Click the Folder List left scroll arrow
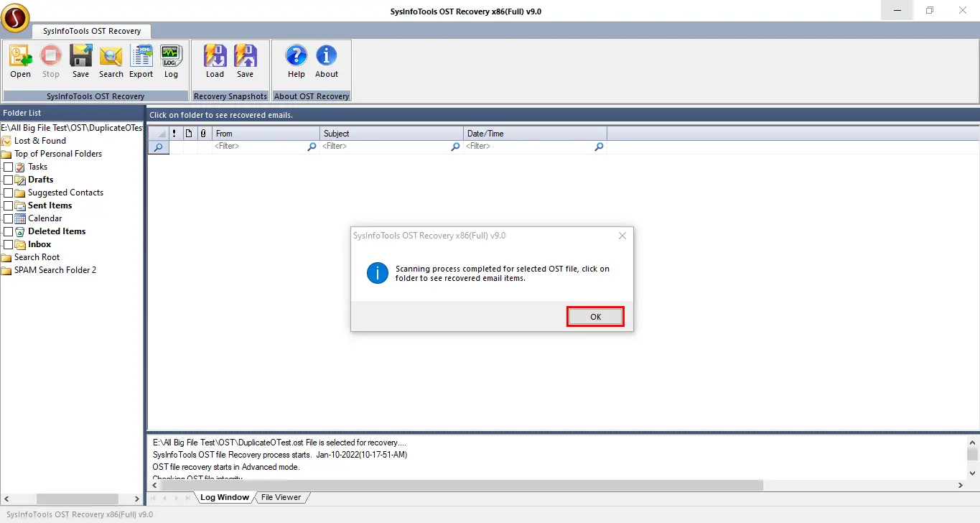 tap(6, 499)
